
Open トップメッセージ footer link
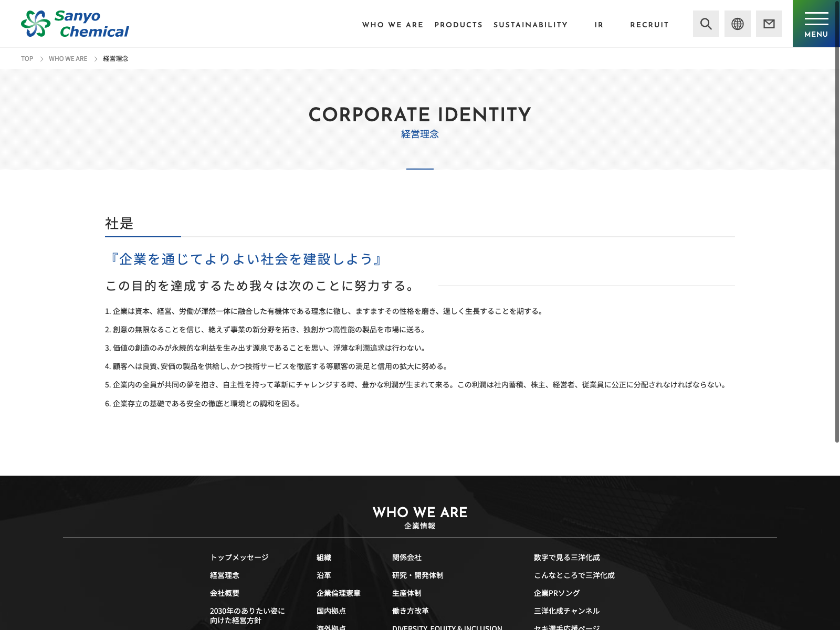click(x=239, y=558)
